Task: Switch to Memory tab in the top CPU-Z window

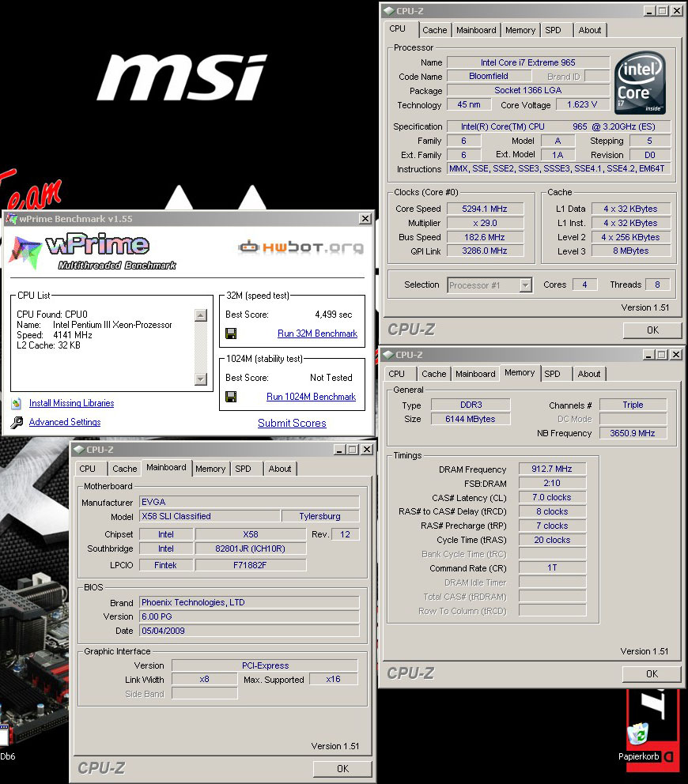Action: [x=520, y=30]
